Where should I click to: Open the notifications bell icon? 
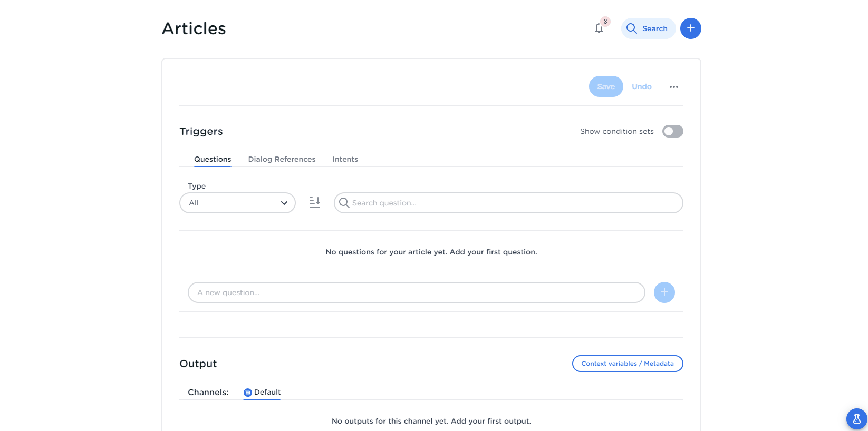pos(599,28)
